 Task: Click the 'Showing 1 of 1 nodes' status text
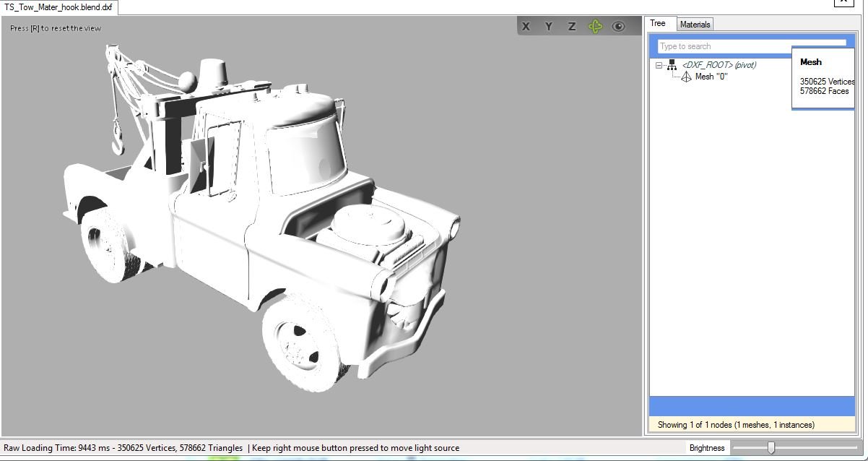tap(736, 425)
